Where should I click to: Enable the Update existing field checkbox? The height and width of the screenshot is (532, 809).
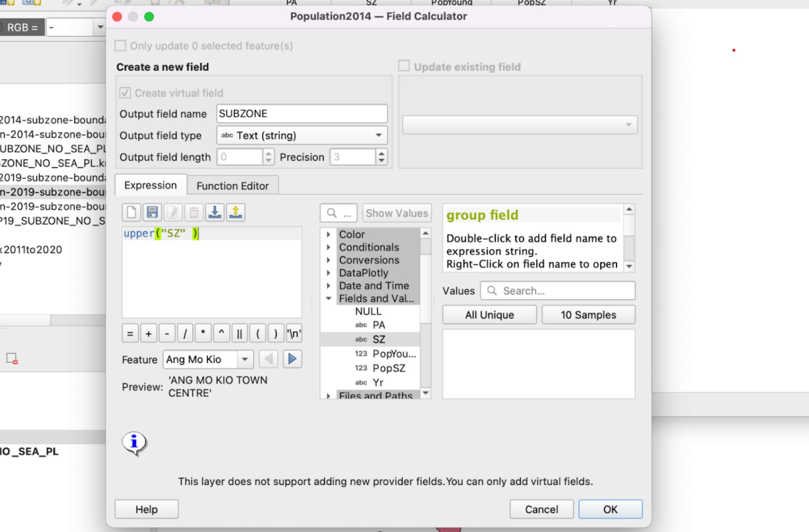click(x=404, y=66)
